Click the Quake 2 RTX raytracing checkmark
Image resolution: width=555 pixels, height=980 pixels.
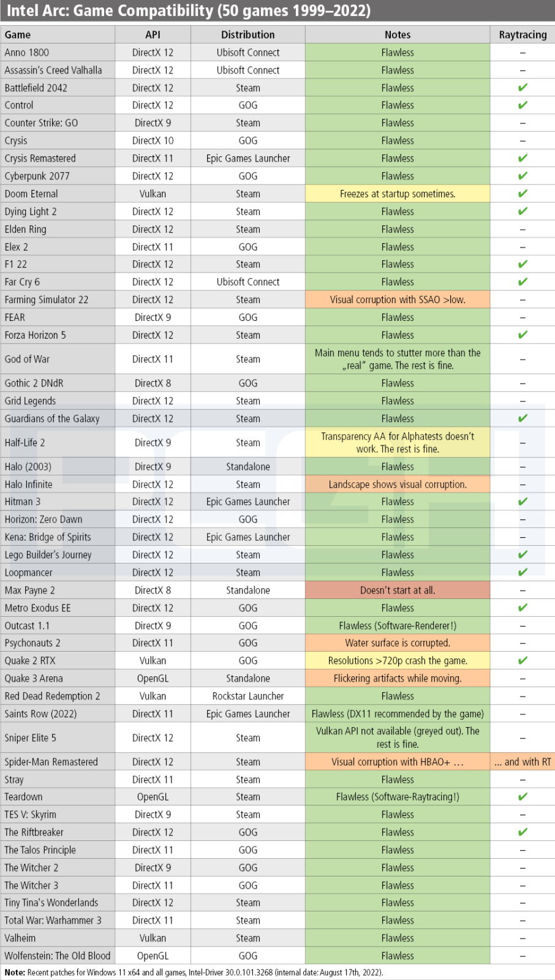(523, 660)
